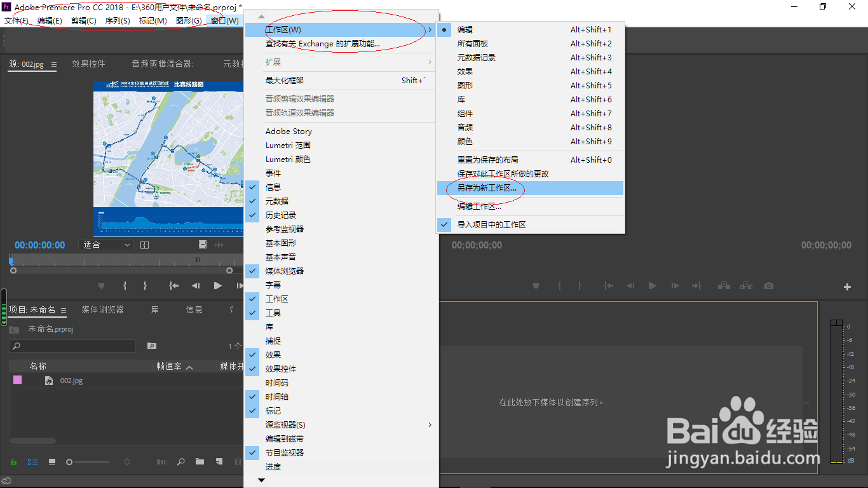Viewport: 868px width, 488px height.
Task: Click the parent folder icon beside 未命名.prproj
Action: pos(13,329)
